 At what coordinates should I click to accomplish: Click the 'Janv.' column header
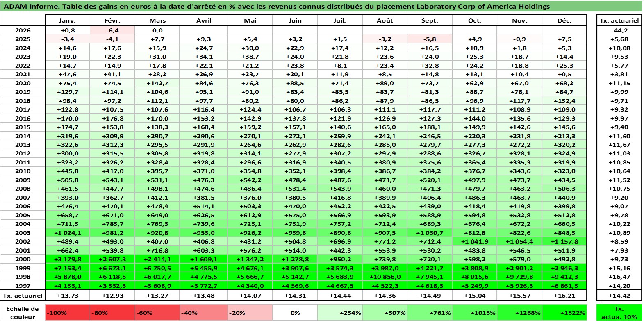pyautogui.click(x=67, y=20)
